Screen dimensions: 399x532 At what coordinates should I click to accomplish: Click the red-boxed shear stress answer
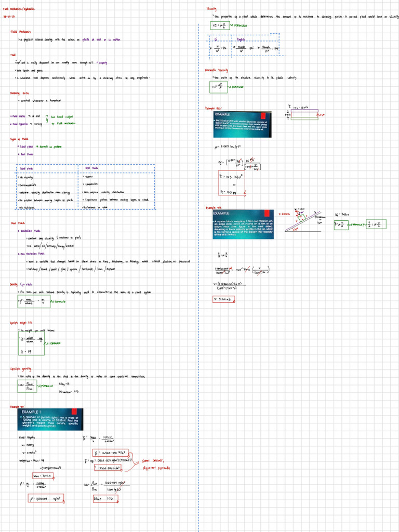click(x=232, y=183)
